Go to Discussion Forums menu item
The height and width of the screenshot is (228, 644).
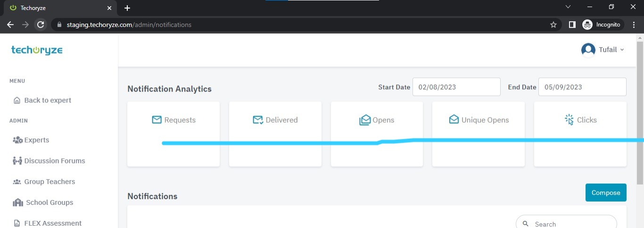coord(54,161)
